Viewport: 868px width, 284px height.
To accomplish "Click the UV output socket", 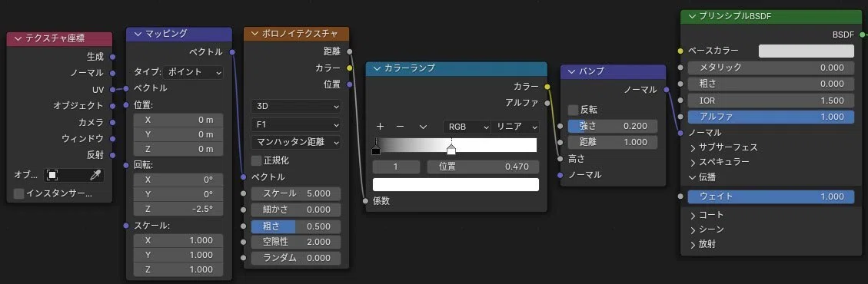I will (113, 90).
